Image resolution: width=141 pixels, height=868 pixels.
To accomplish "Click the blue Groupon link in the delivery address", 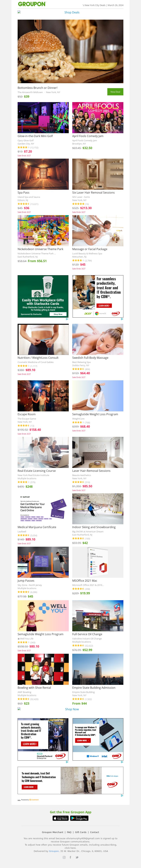I will (x=54, y=851).
